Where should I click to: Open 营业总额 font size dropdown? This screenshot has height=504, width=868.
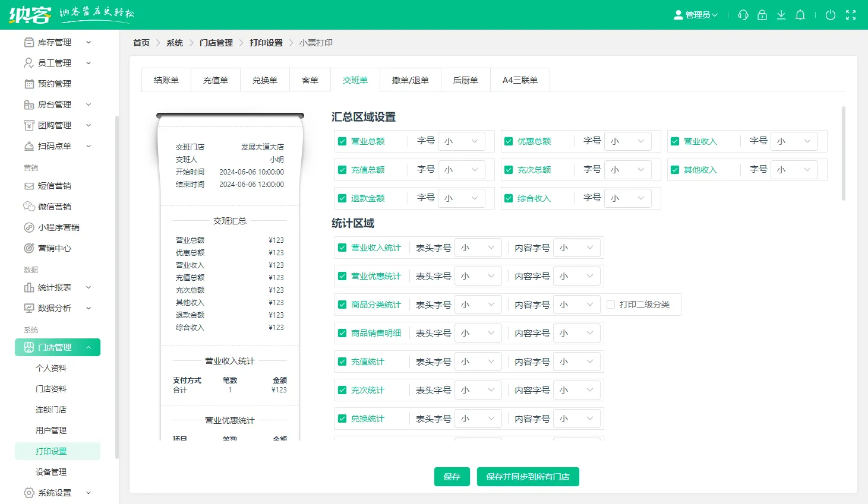(x=462, y=141)
